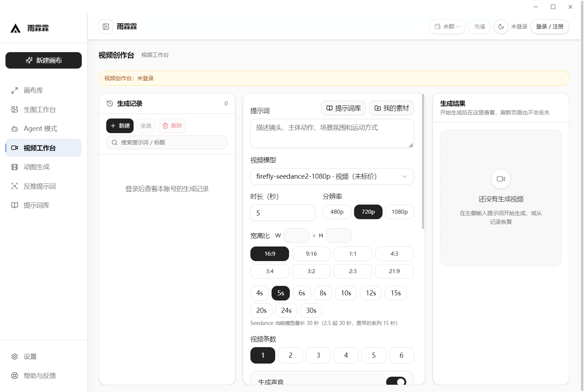Click the 充值 recharge button
This screenshot has width=584, height=392.
(x=480, y=27)
